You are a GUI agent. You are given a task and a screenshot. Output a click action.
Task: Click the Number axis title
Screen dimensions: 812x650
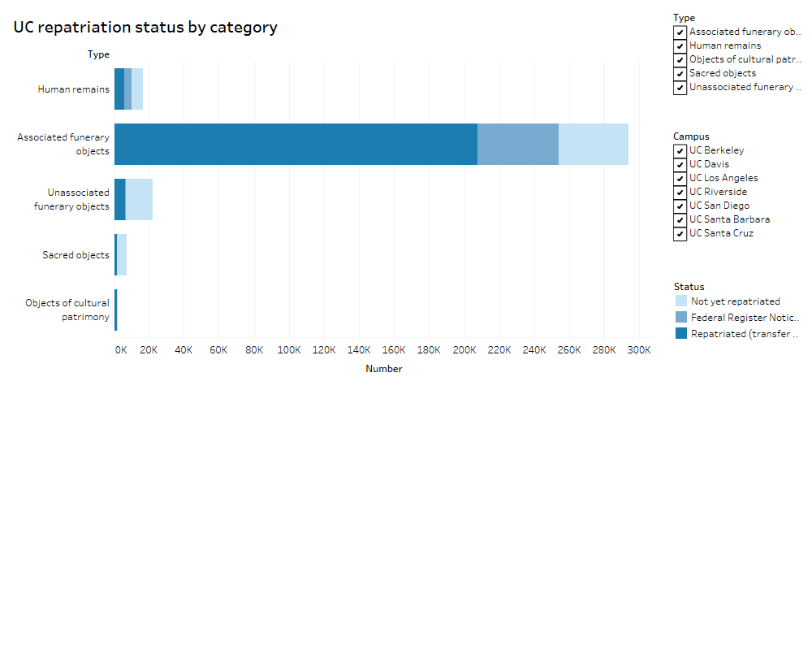click(x=383, y=369)
